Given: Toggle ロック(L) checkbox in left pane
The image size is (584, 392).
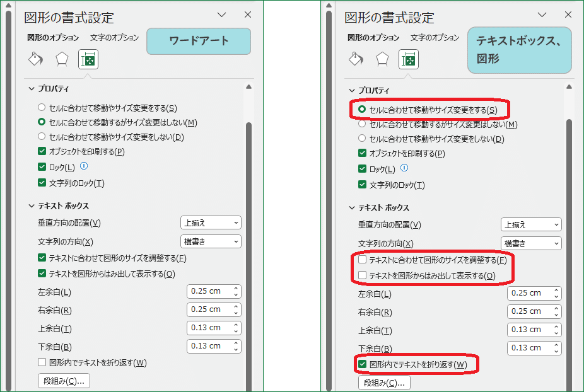Looking at the screenshot, I should tap(42, 166).
